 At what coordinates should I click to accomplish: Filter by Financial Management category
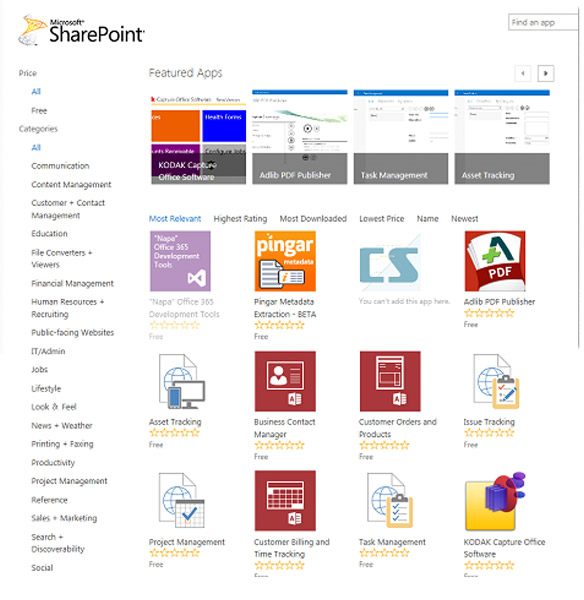pos(72,284)
